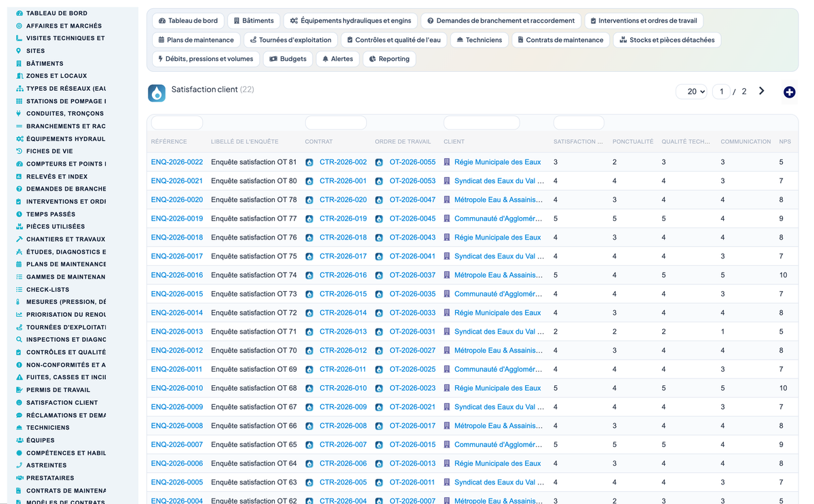Image resolution: width=814 pixels, height=504 pixels.
Task: Click Chantiers et travaux sidebar icon
Action: tap(19, 239)
